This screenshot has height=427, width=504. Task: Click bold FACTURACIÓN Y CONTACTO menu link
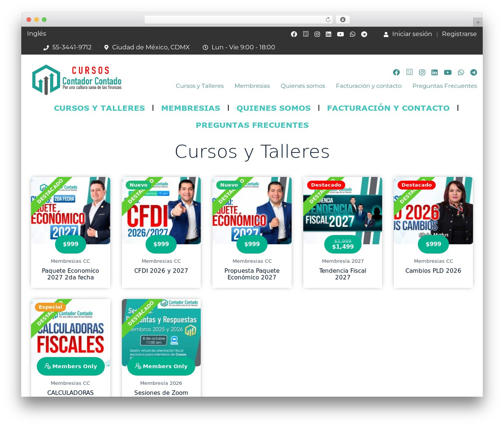[388, 108]
